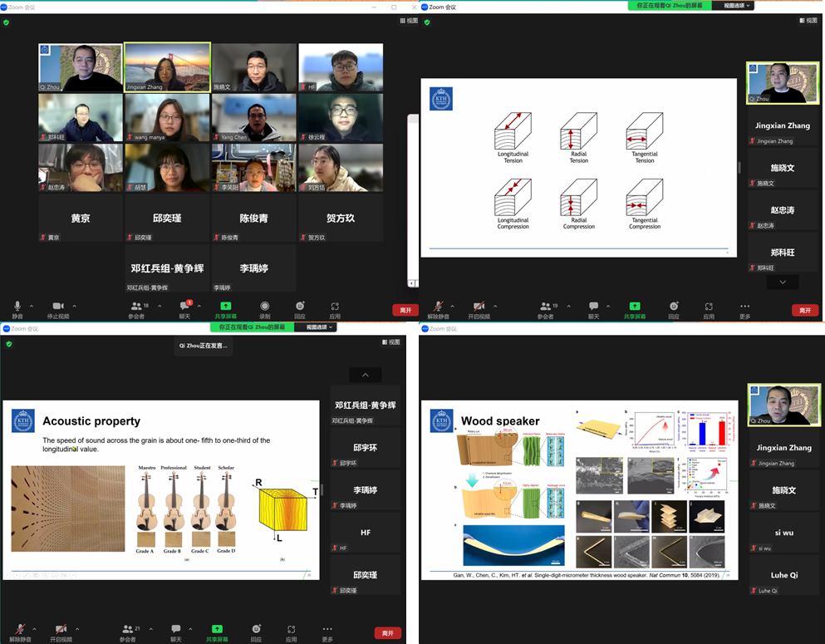Open reactions in Acoustic property window

click(x=256, y=630)
